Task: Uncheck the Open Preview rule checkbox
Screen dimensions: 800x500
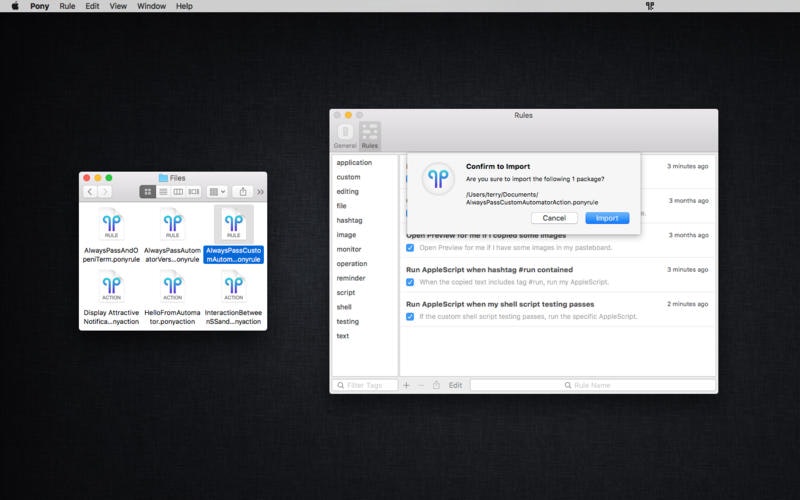Action: [x=411, y=247]
